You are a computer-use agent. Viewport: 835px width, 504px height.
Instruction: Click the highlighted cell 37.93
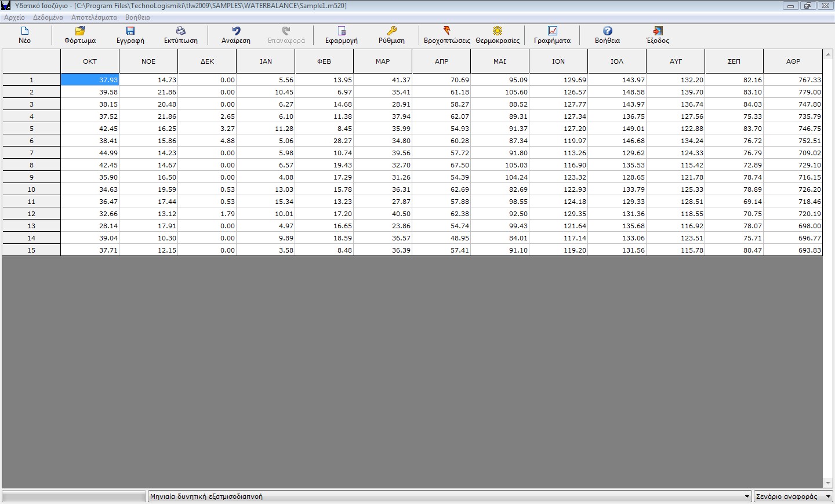click(90, 80)
